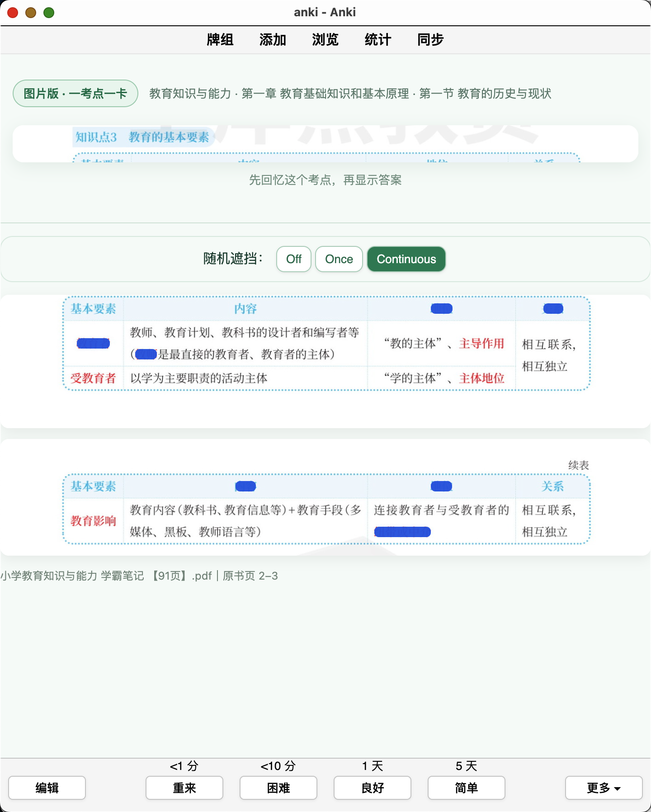Click the red 教育影响 cell
The image size is (651, 812).
(x=93, y=521)
